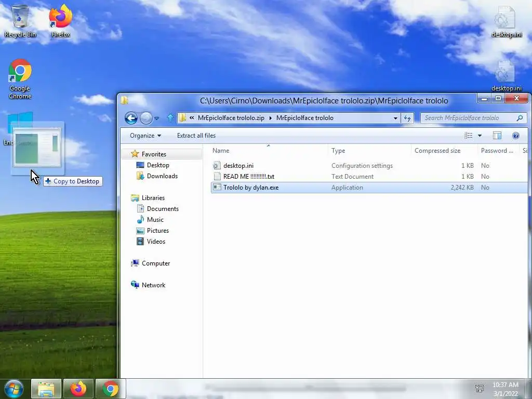Launch Firefox from the desktop shortcut
This screenshot has height=399, width=532.
(x=60, y=21)
